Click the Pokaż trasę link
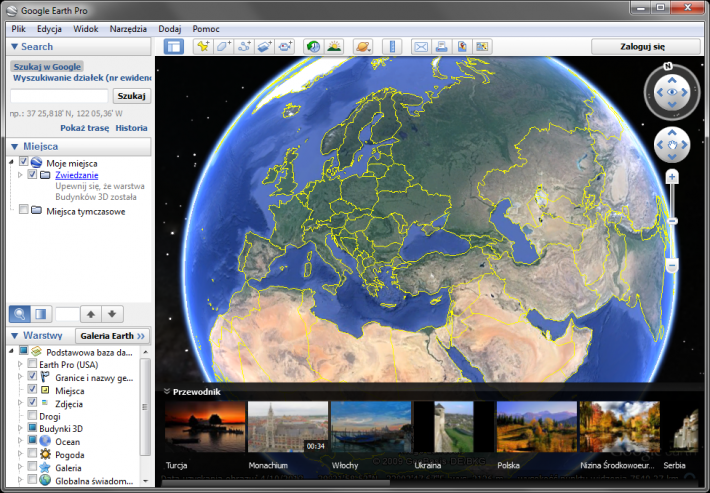Screen dimensions: 710x493 pyautogui.click(x=85, y=128)
